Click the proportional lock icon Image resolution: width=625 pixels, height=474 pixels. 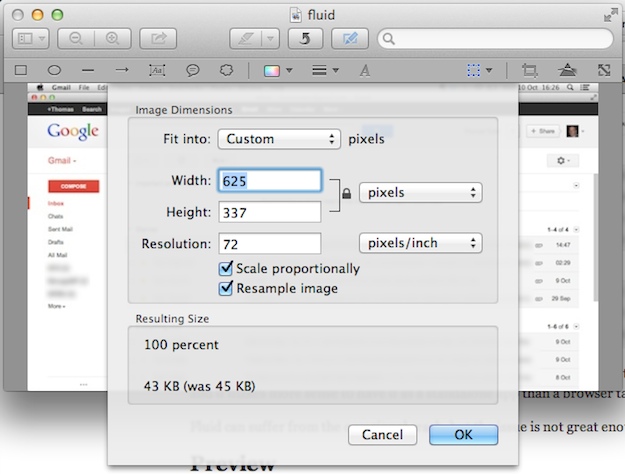pyautogui.click(x=346, y=194)
